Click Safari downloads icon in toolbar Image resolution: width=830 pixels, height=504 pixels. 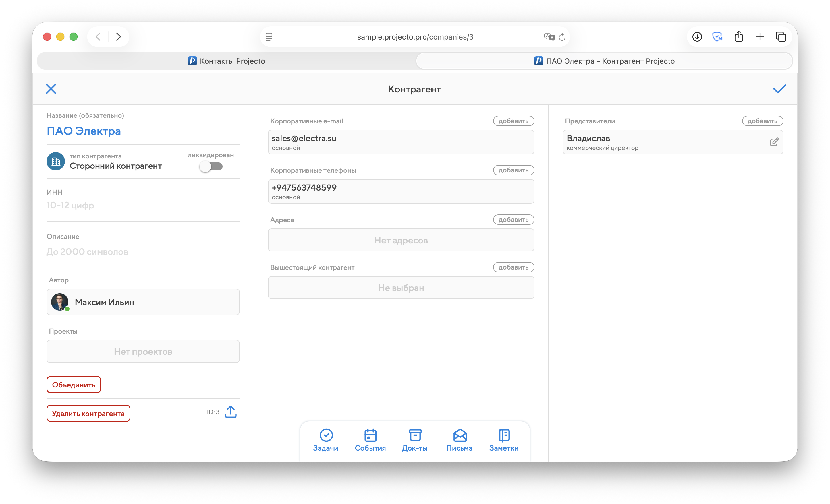pos(697,37)
